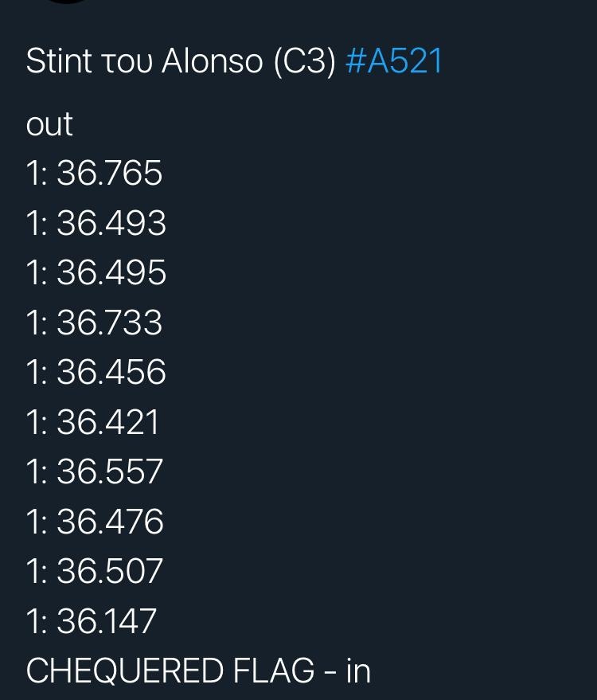Select the 1: 36.495 lap time

pyautogui.click(x=96, y=272)
